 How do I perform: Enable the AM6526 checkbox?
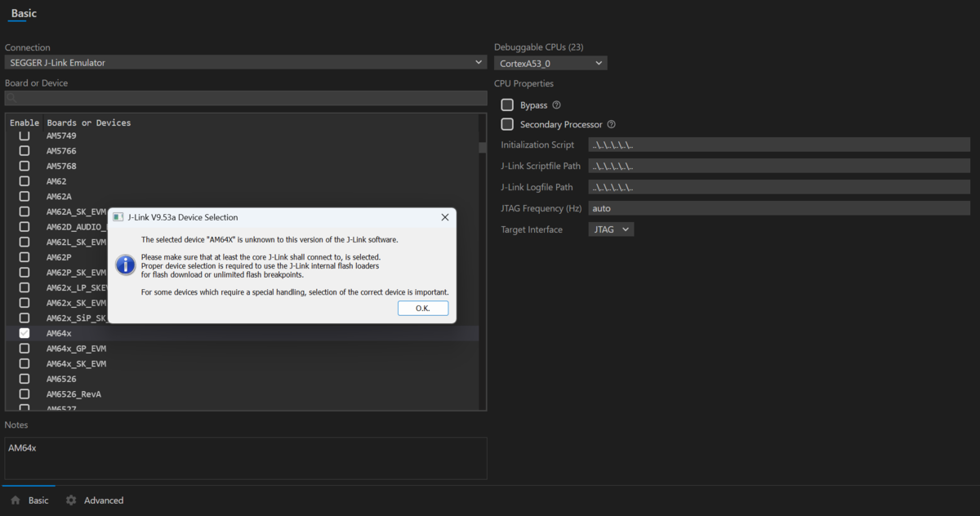(24, 379)
